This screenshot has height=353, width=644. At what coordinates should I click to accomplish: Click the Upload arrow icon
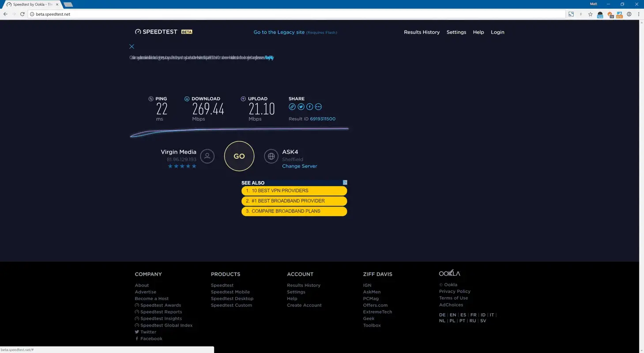pos(243,99)
